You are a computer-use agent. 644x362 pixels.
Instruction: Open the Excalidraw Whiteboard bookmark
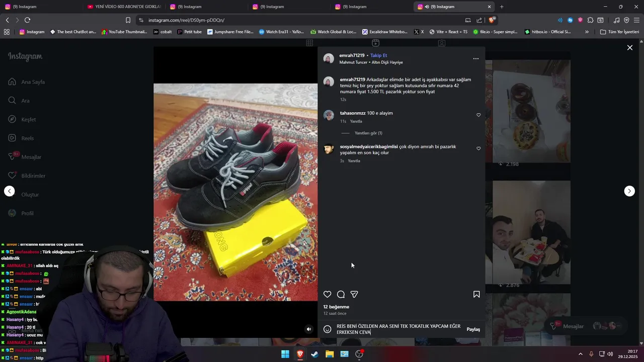[x=385, y=32]
